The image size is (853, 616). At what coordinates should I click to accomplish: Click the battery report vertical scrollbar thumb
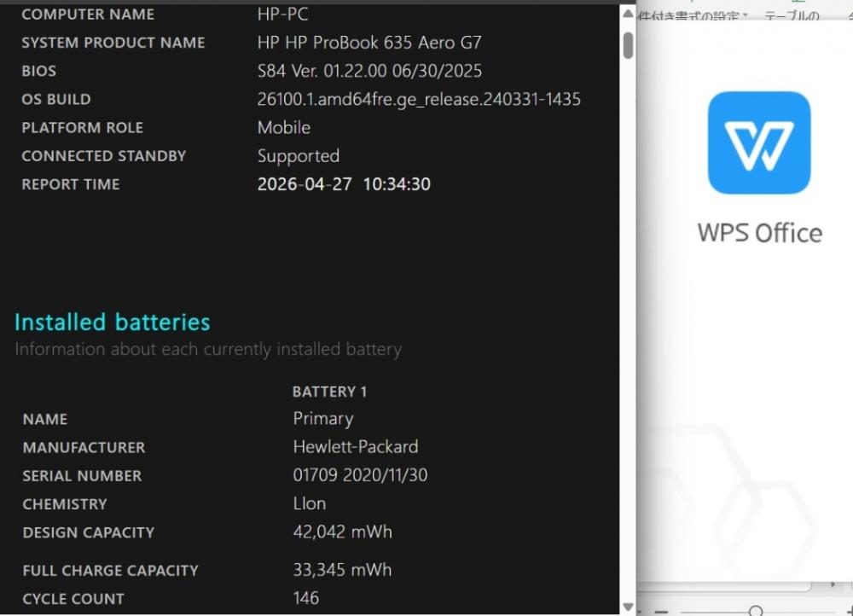pos(629,45)
